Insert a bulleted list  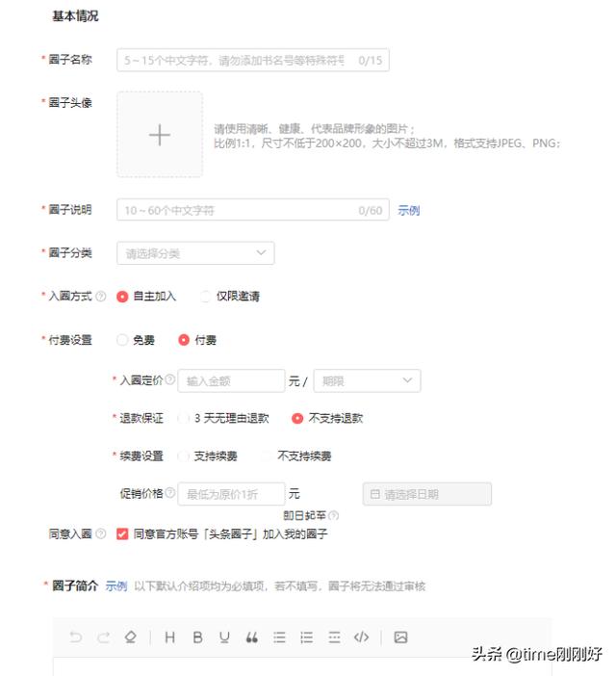pos(279,637)
